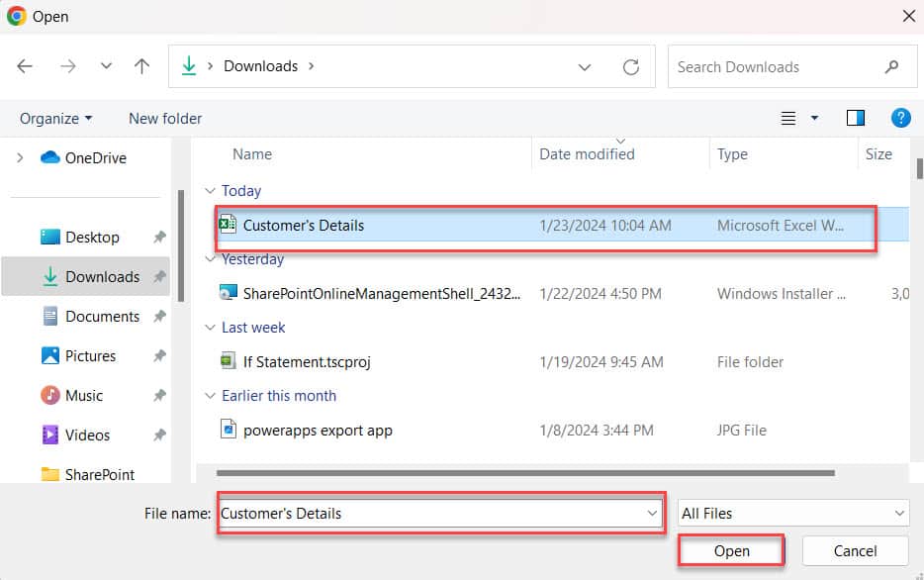Click the Excel icon of Customer's Details
924x580 pixels.
pyautogui.click(x=228, y=225)
